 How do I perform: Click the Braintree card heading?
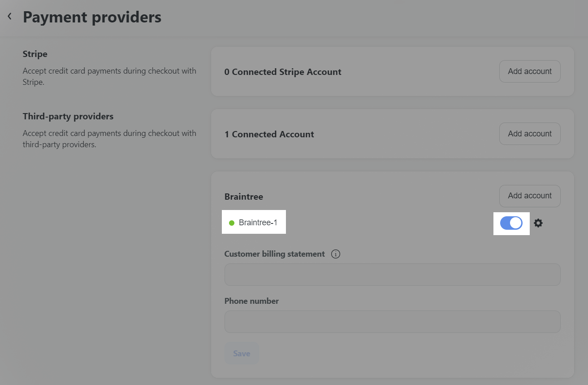(244, 197)
